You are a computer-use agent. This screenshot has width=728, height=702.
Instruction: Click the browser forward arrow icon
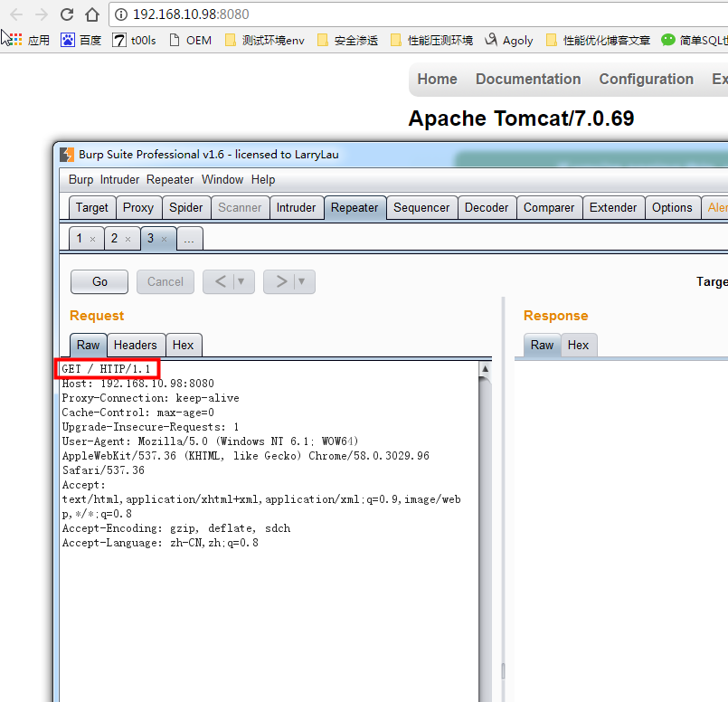point(42,14)
